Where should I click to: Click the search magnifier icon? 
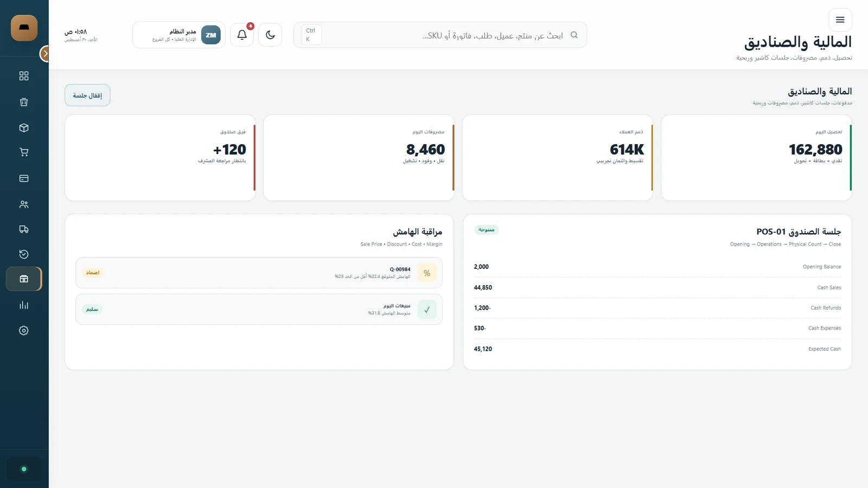point(574,35)
